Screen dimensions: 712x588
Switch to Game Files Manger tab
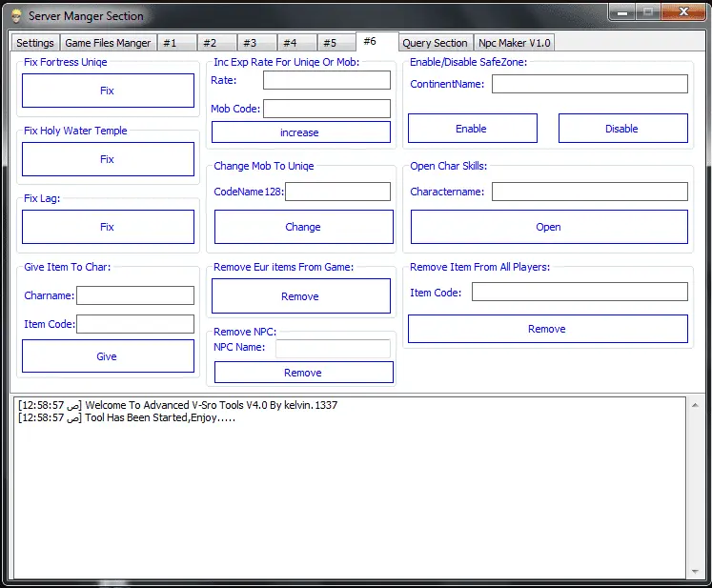108,43
